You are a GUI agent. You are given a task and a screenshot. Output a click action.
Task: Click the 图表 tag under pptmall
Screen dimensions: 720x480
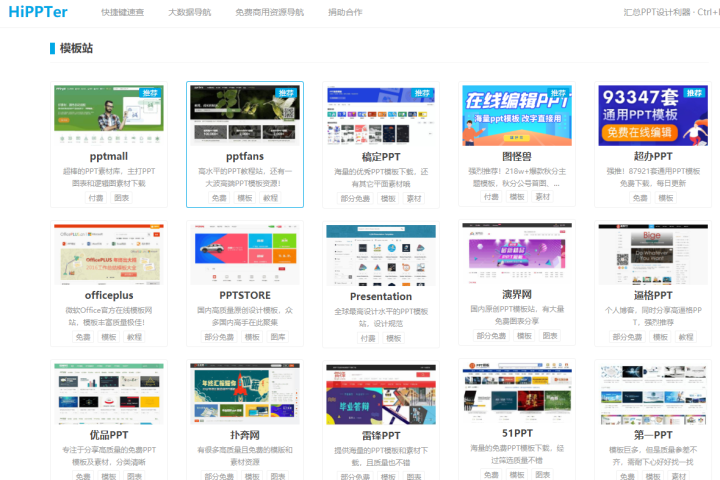click(x=122, y=198)
